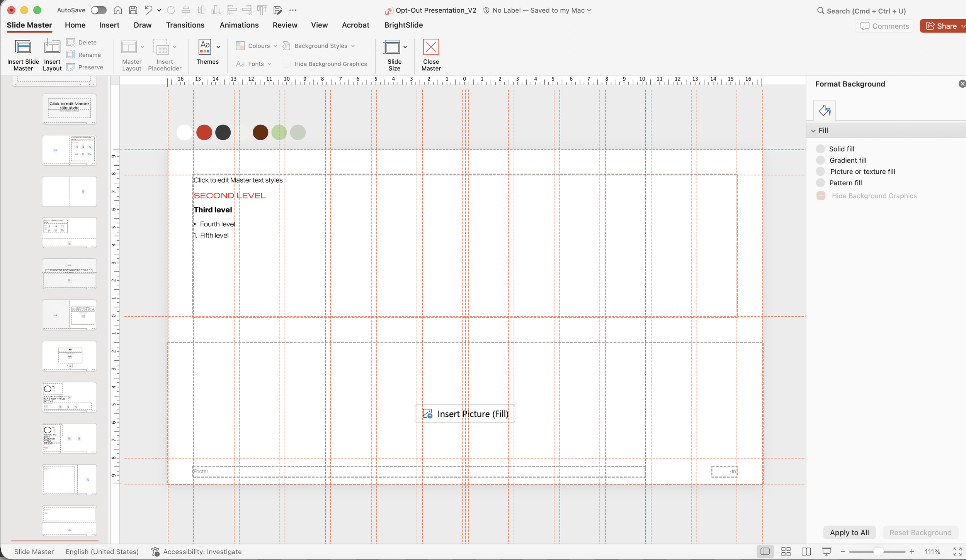This screenshot has width=966, height=560.
Task: Align objects to the bottom
Action: coord(216,10)
